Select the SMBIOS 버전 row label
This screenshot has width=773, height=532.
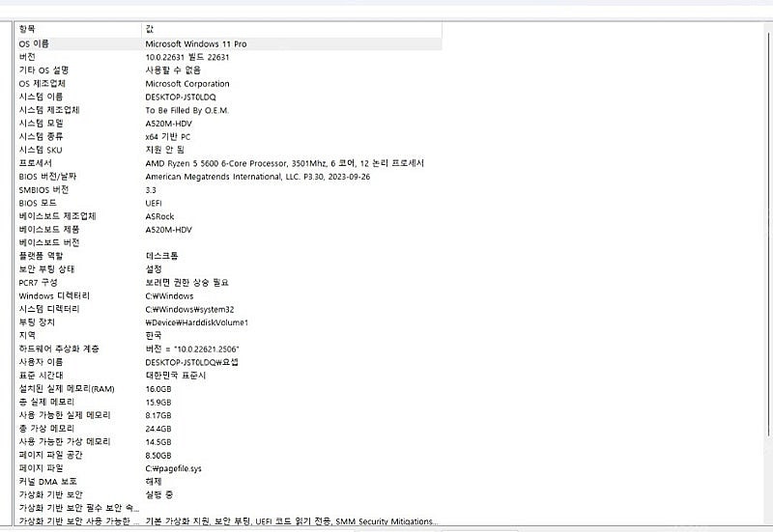(x=43, y=189)
